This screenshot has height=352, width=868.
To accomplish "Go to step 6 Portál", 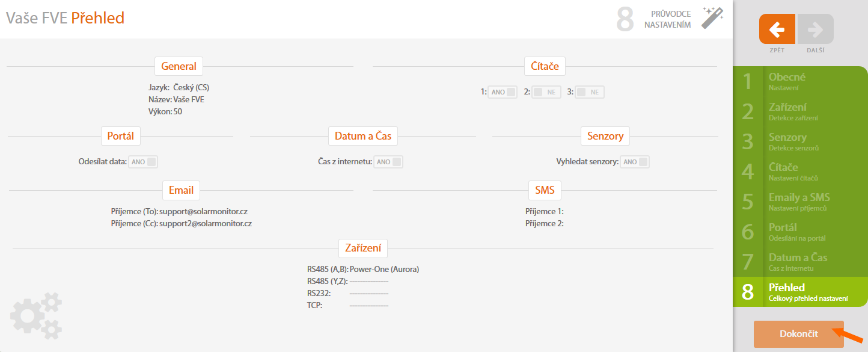I will click(799, 232).
